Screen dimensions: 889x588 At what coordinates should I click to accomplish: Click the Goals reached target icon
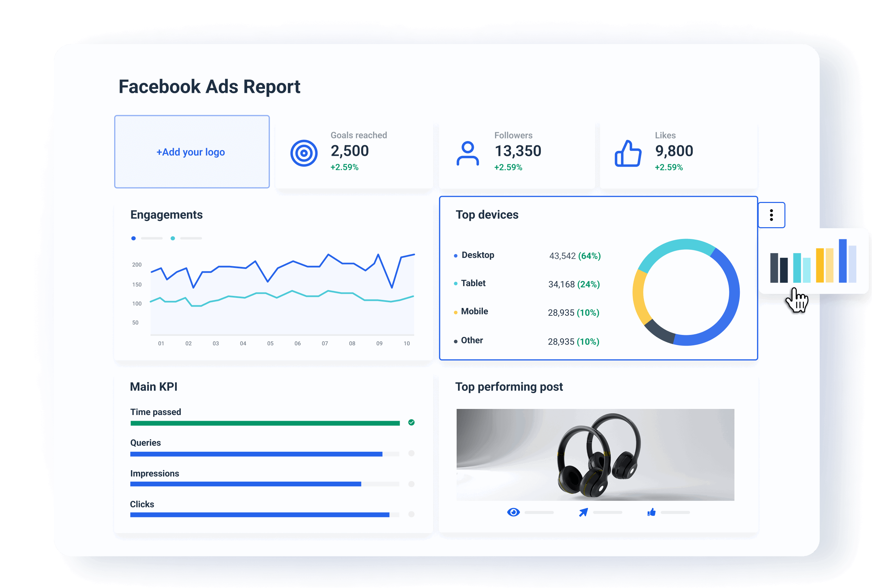point(303,152)
